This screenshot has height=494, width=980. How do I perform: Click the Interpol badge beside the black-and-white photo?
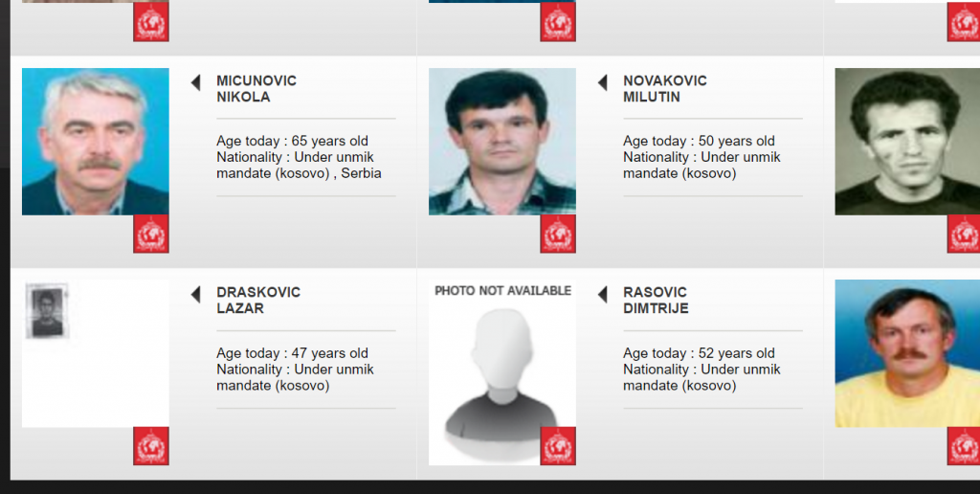(x=963, y=234)
